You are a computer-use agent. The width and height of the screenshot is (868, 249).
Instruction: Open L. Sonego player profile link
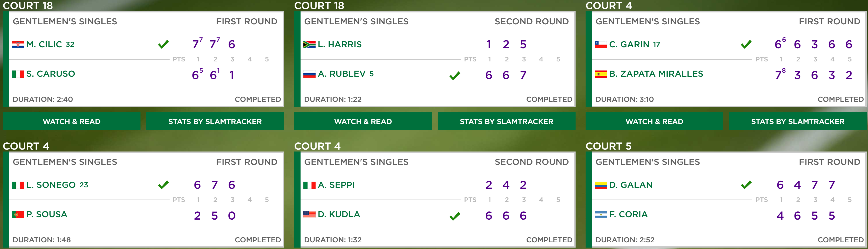point(51,185)
